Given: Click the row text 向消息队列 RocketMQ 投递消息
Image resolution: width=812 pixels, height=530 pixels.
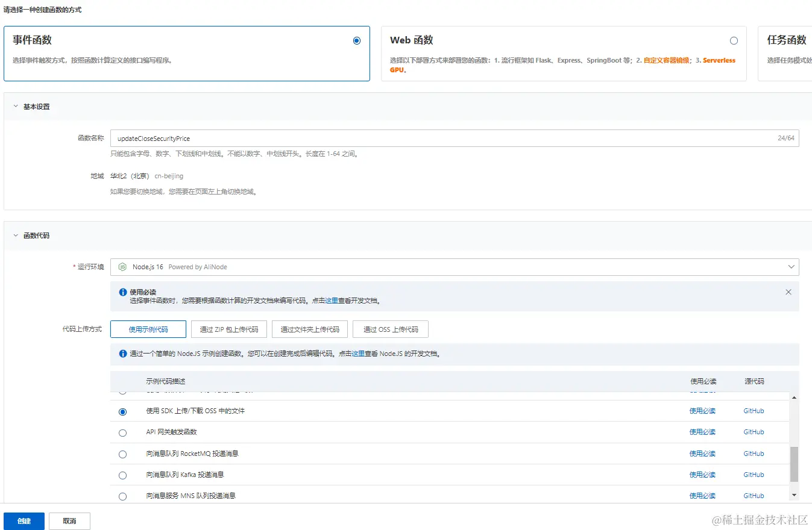Looking at the screenshot, I should click(x=192, y=454).
